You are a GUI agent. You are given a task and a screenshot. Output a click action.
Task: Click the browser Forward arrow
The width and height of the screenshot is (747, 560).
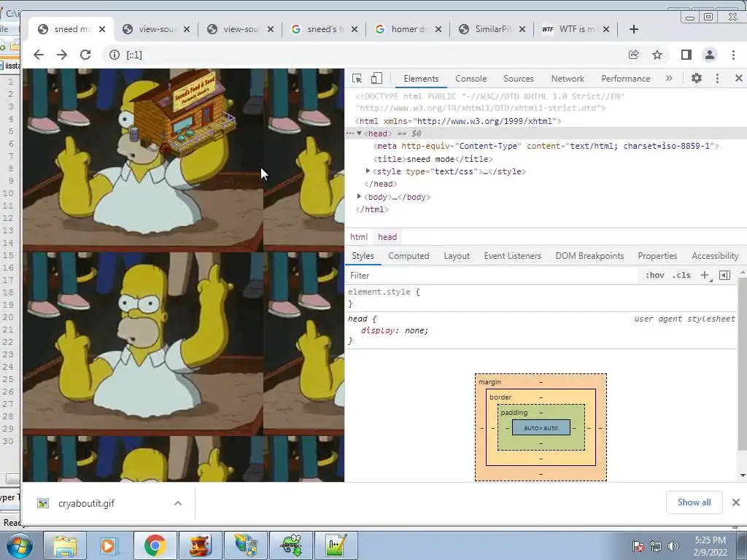point(62,55)
